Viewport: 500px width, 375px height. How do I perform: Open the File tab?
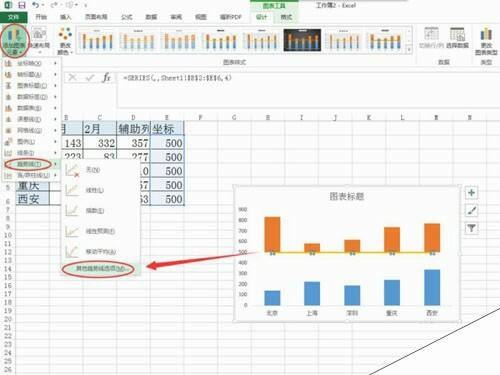coord(13,17)
